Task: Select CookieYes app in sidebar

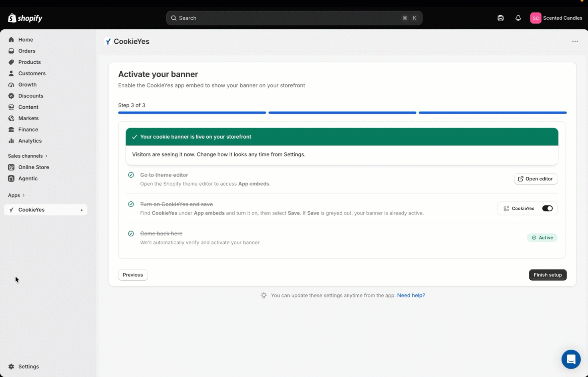Action: 46,210
